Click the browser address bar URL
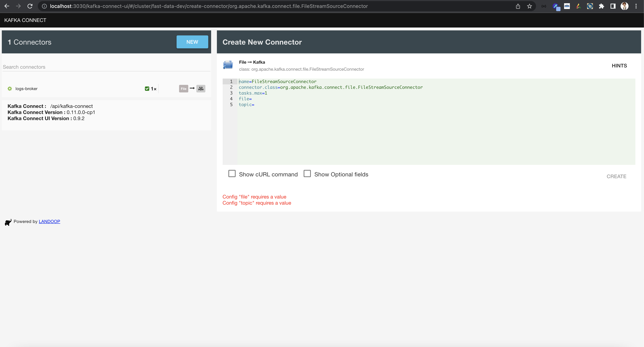The width and height of the screenshot is (644, 347). [x=209, y=6]
